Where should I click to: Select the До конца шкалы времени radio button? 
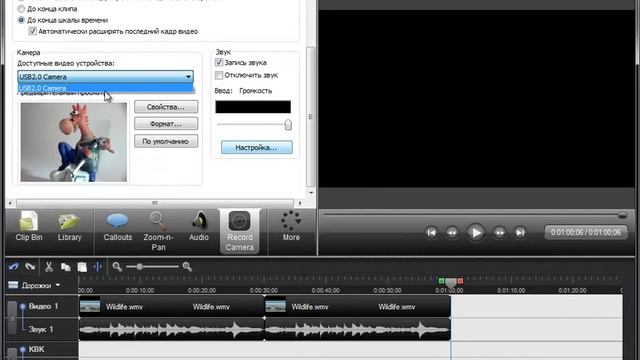(21, 20)
